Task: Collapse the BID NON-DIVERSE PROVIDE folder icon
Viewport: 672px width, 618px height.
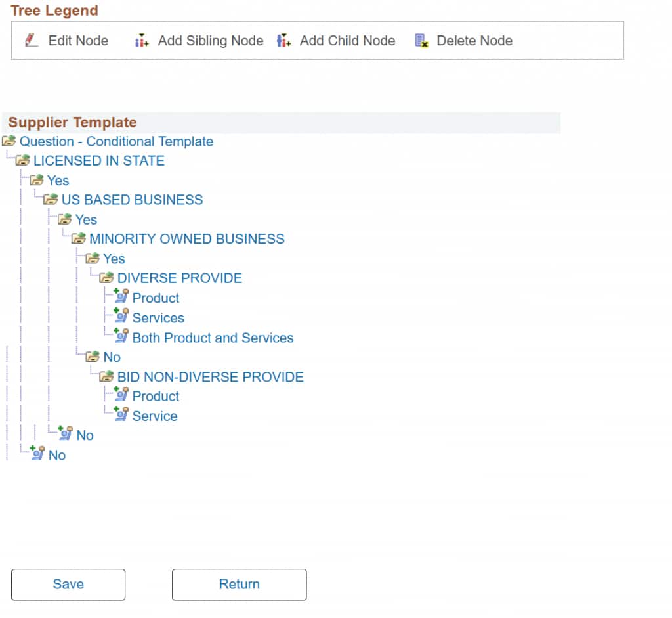Action: [x=106, y=376]
